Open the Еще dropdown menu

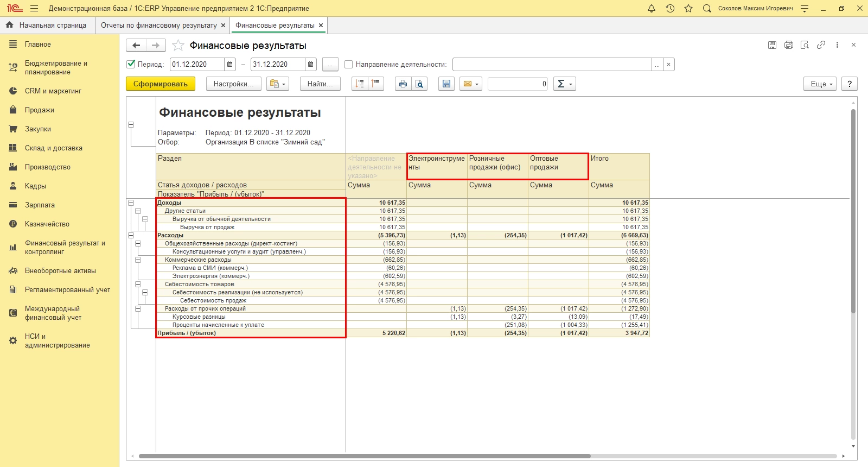(x=819, y=84)
